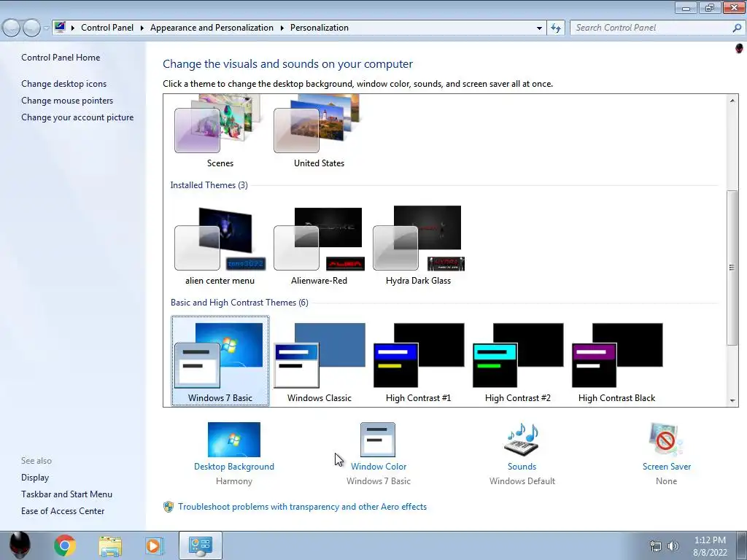Click Basic and High Contrast Themes heading
This screenshot has height=560, width=747.
coord(239,303)
